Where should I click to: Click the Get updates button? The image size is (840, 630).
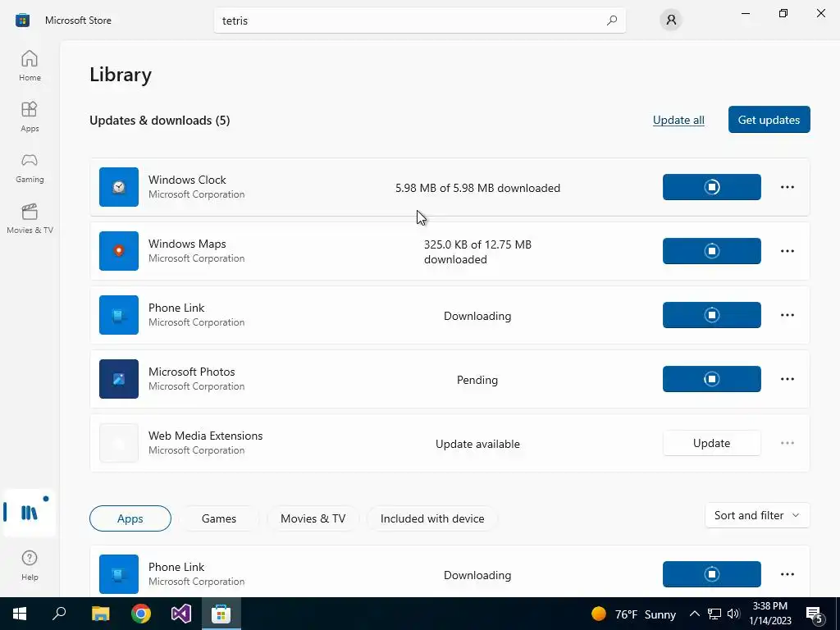769,120
